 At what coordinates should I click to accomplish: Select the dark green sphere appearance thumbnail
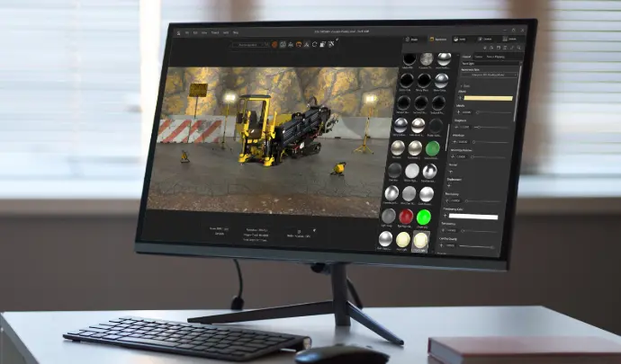pos(433,149)
